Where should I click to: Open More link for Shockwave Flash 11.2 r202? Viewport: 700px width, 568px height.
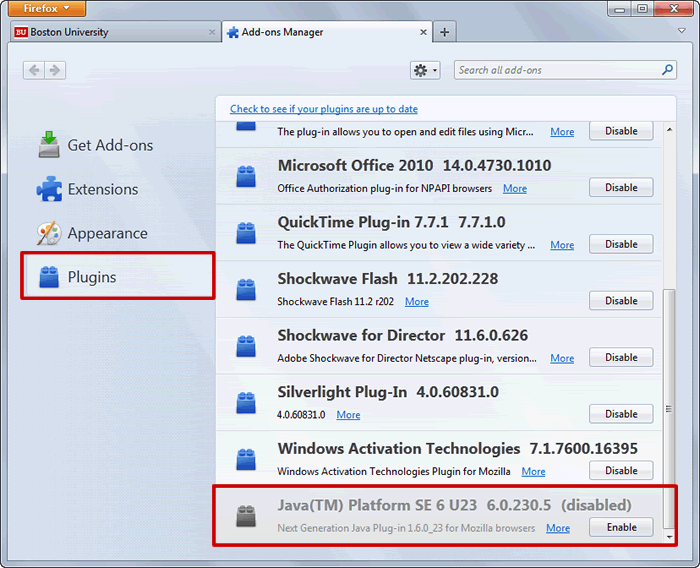tap(417, 302)
